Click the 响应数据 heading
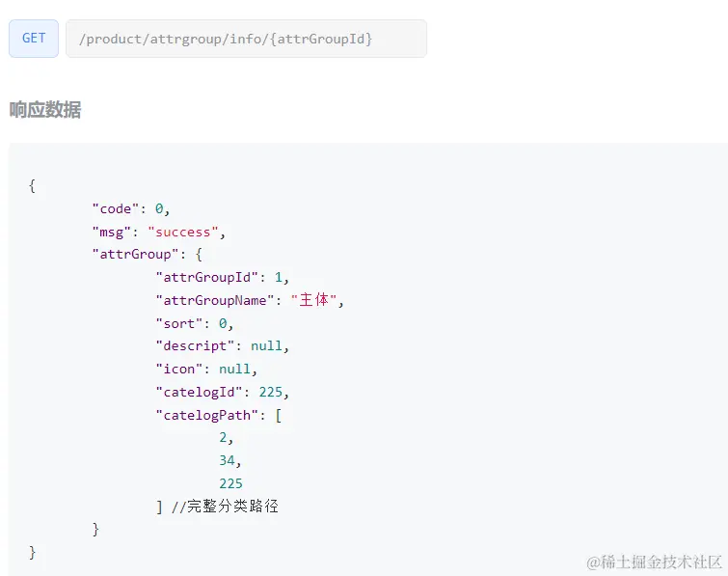This screenshot has width=728, height=576. pos(45,110)
